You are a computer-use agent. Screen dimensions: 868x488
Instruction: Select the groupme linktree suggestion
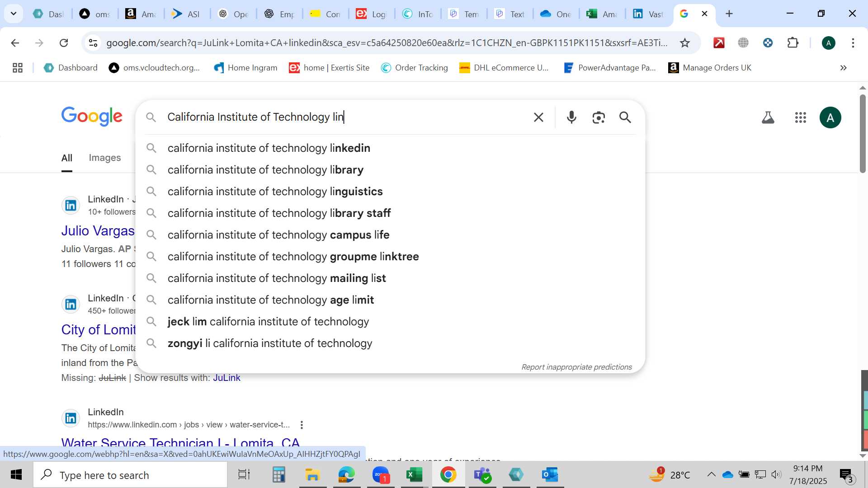click(x=390, y=257)
